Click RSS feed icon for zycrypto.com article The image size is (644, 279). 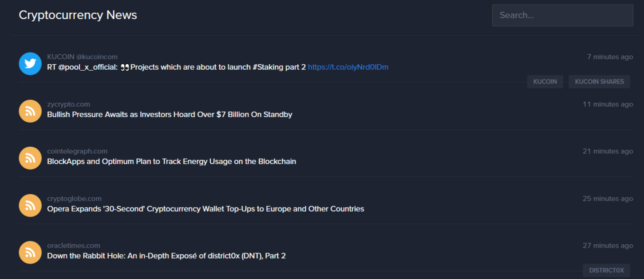click(x=30, y=111)
